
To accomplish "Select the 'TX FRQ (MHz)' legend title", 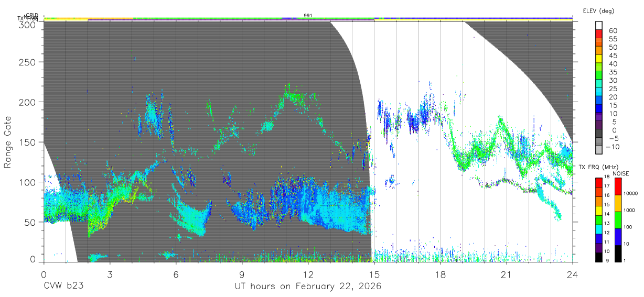I will [x=598, y=167].
